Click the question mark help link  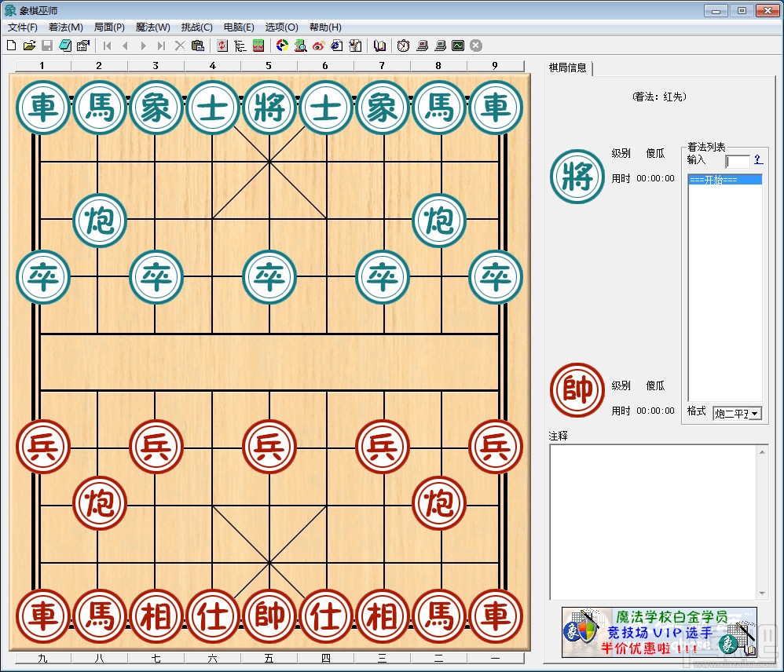[758, 159]
